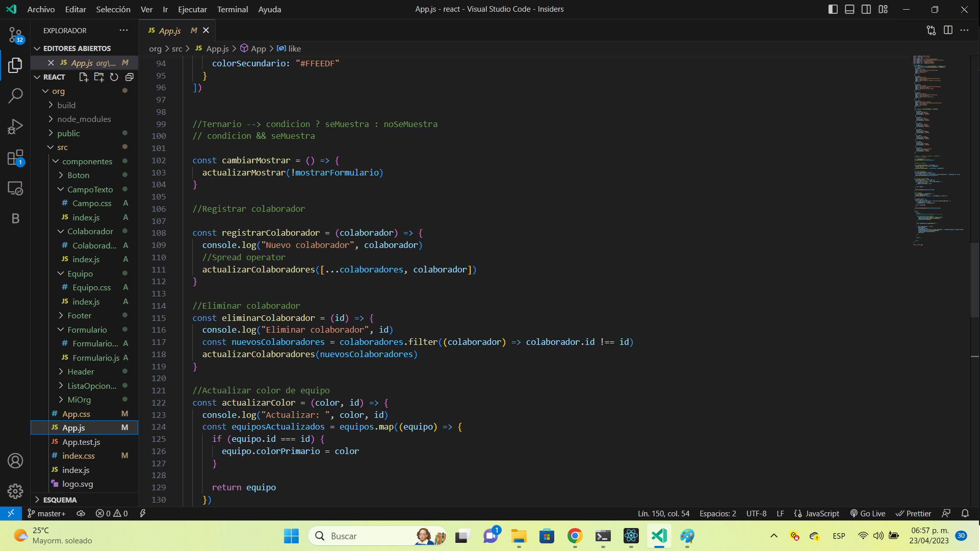Start Go Live server

(868, 514)
